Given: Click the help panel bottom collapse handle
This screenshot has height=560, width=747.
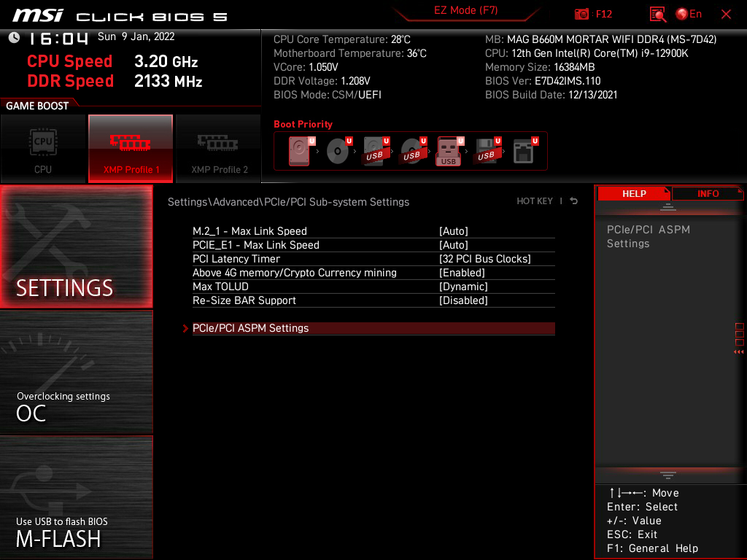Looking at the screenshot, I should pyautogui.click(x=668, y=475).
